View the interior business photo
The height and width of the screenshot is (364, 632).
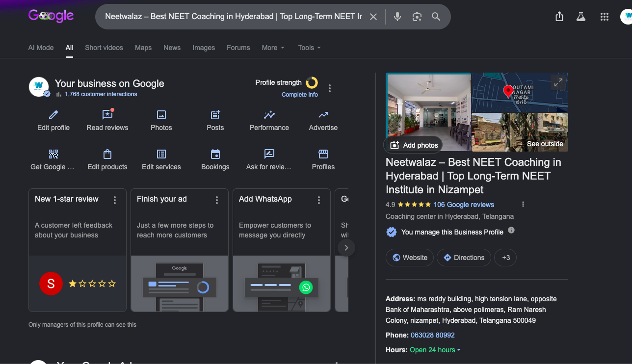click(428, 112)
